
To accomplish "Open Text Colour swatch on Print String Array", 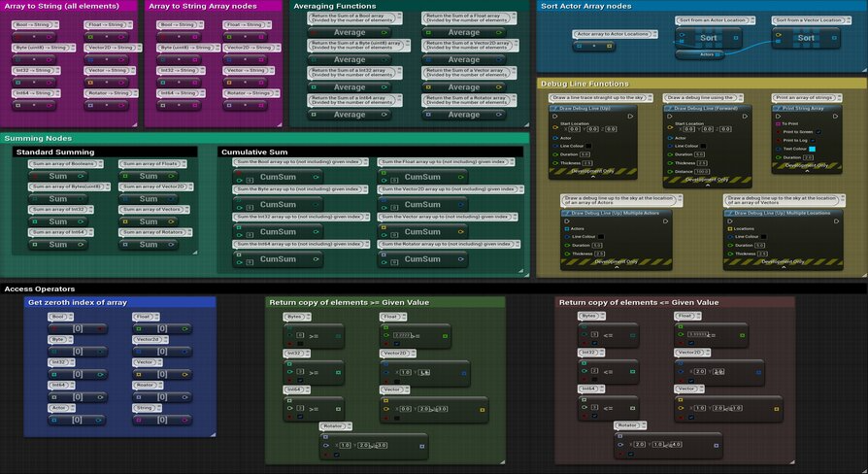I will (x=812, y=149).
